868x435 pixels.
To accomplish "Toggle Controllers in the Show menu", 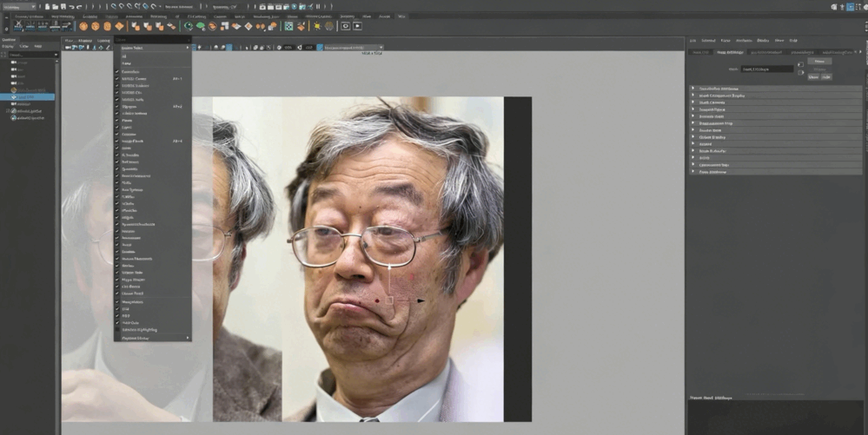I will [152, 72].
